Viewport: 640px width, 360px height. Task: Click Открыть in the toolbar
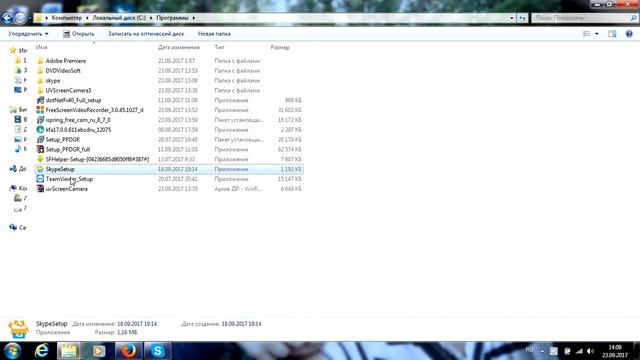coord(78,34)
